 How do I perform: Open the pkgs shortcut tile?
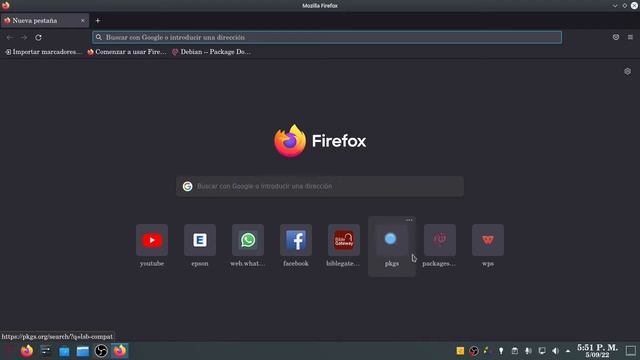[x=391, y=246]
